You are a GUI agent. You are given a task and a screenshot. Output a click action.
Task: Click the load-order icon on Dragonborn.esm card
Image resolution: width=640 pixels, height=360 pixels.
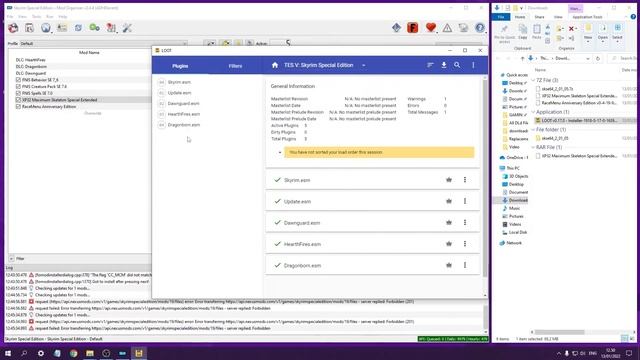pyautogui.click(x=449, y=265)
